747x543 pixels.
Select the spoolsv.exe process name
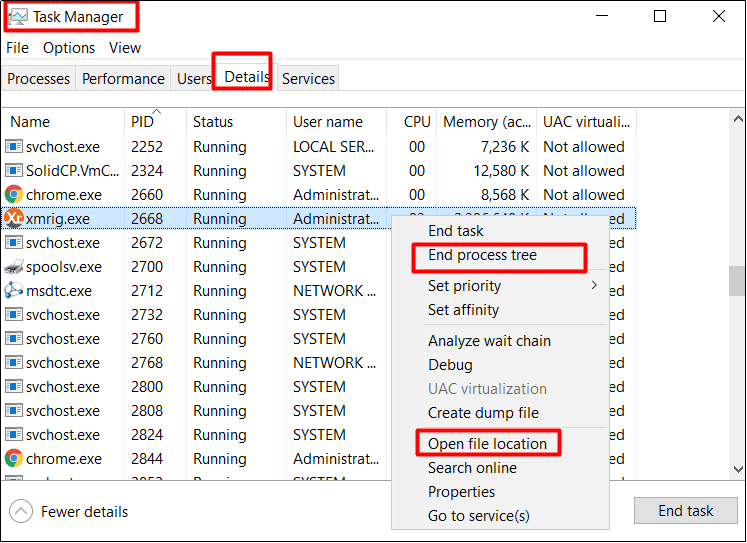(64, 267)
